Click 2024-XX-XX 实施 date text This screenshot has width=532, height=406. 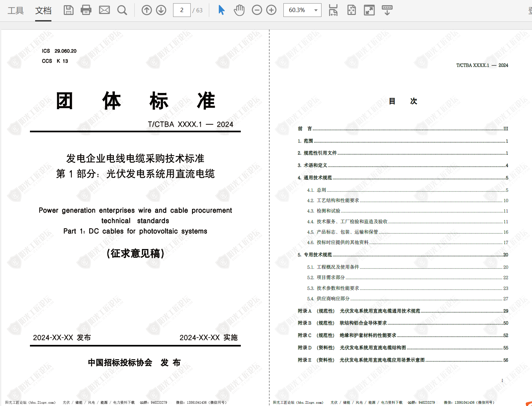pos(209,338)
